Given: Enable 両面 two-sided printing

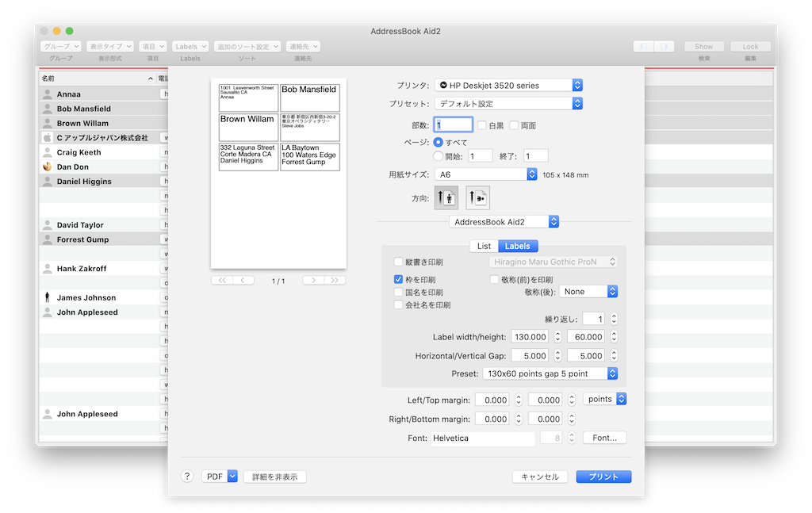Looking at the screenshot, I should pyautogui.click(x=514, y=125).
